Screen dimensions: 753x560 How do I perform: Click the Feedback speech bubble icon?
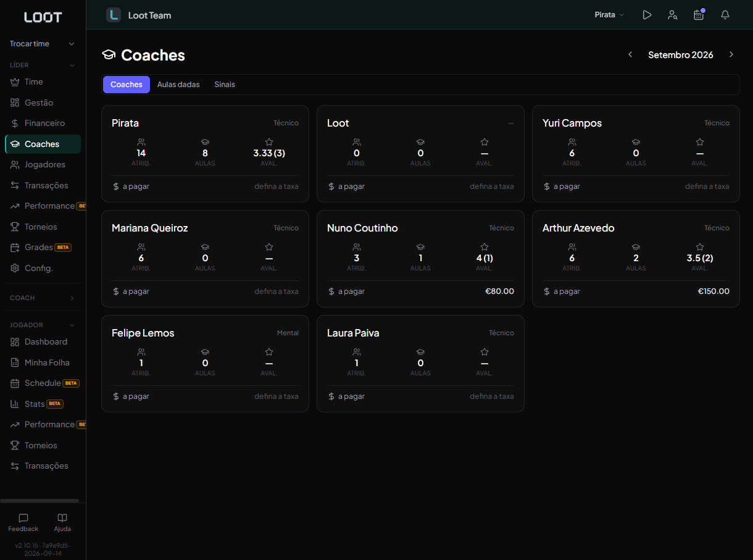click(23, 518)
